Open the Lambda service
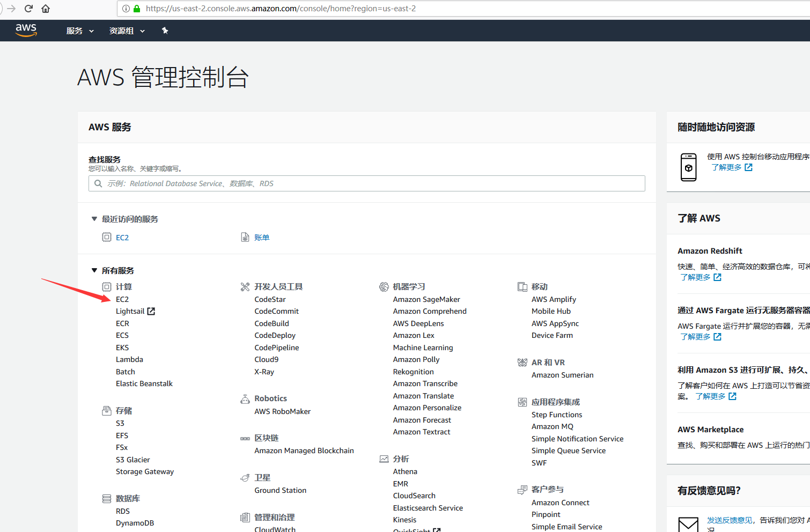 click(129, 359)
